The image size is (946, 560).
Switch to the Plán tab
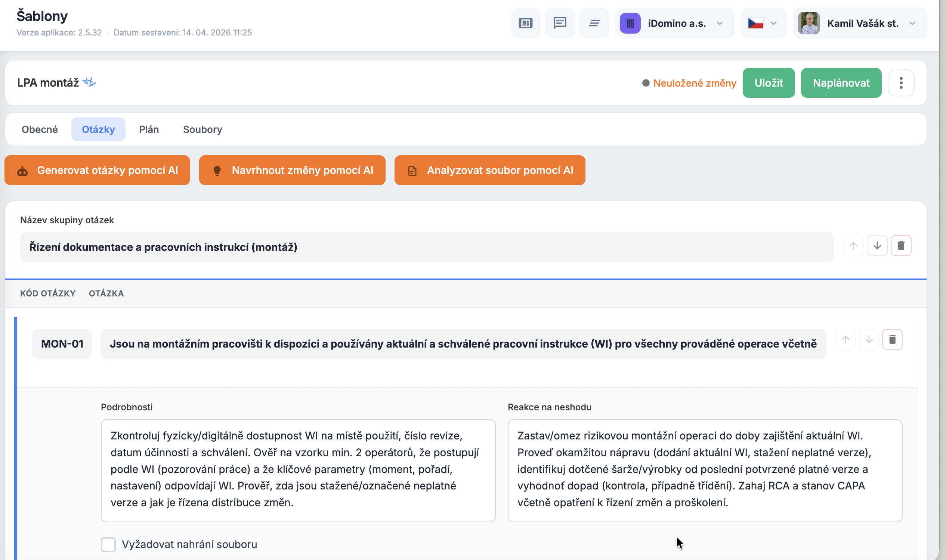(x=149, y=130)
